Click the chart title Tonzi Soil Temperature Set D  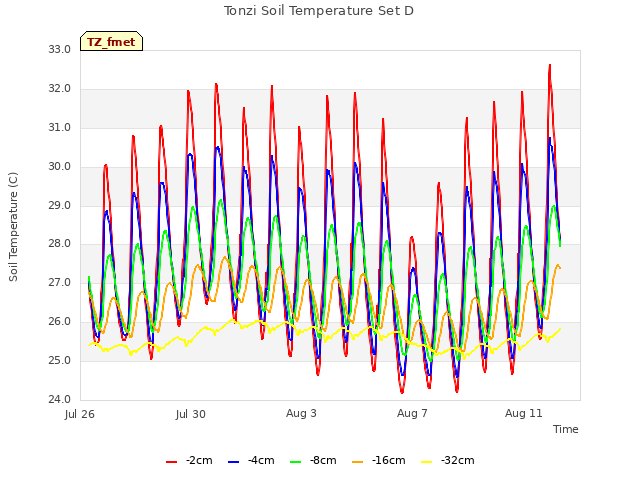pyautogui.click(x=319, y=11)
